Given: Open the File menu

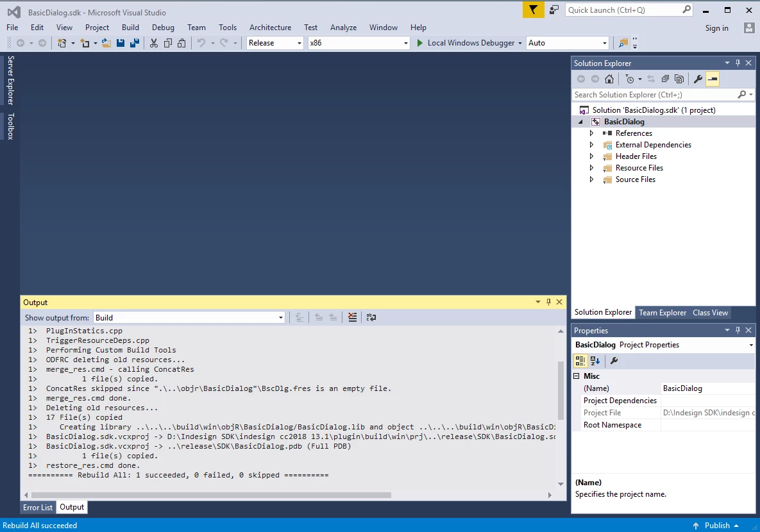Looking at the screenshot, I should point(12,28).
